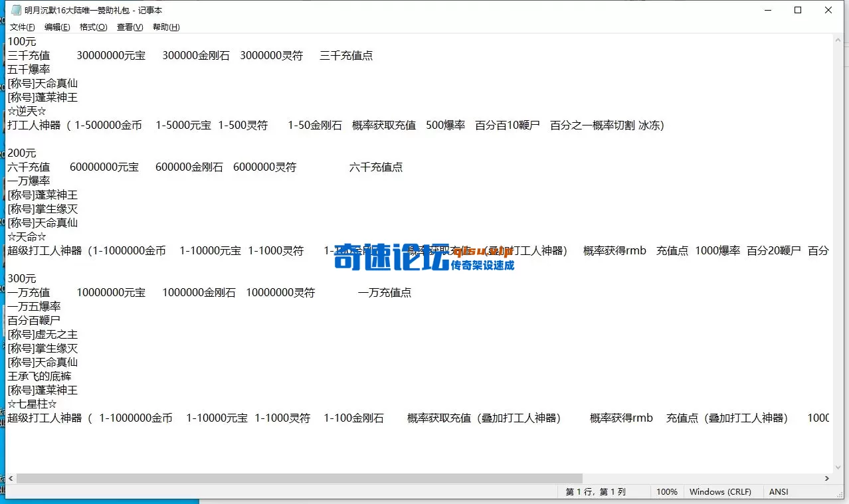Screen dimensions: 849x504
Task: Place cursor in the ☆逆天☆ line
Action: 27,111
